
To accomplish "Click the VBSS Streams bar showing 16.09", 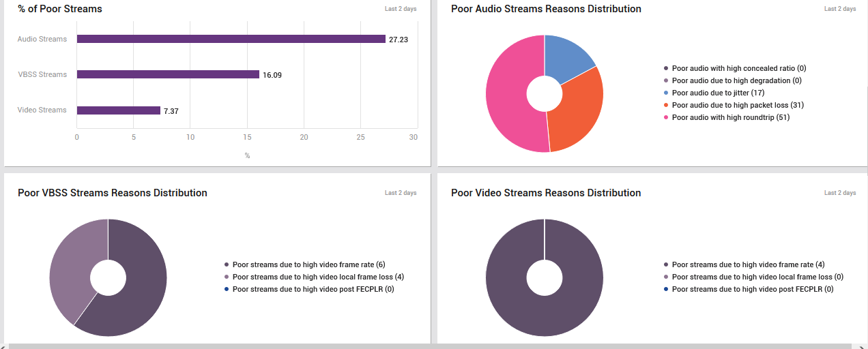I will click(168, 74).
